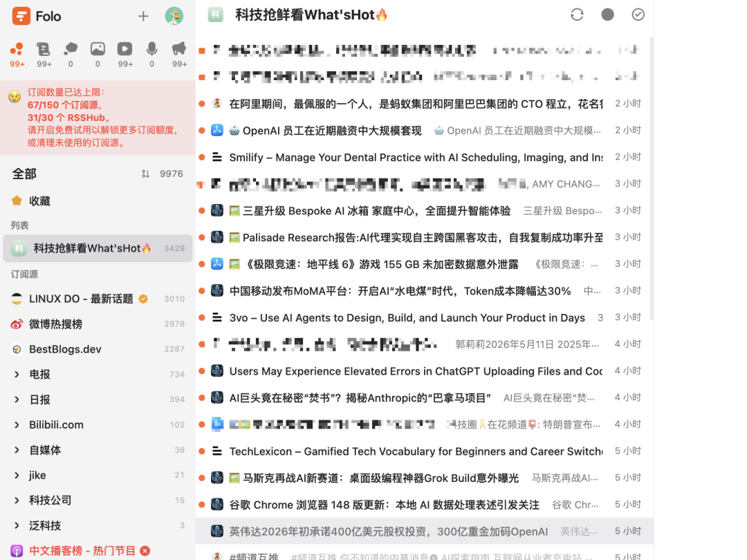The image size is (747, 560).
Task: Click the verified badge on LINUX DO
Action: [x=143, y=299]
